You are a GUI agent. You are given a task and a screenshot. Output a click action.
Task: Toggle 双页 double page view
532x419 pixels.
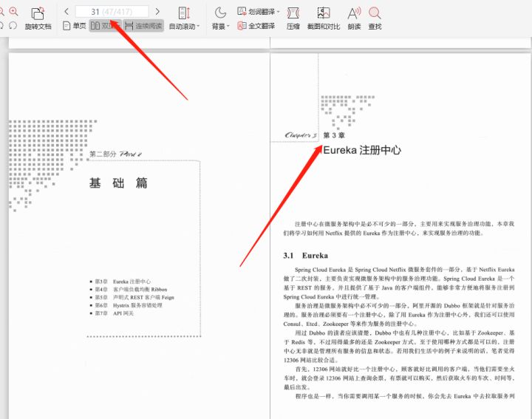pyautogui.click(x=104, y=26)
